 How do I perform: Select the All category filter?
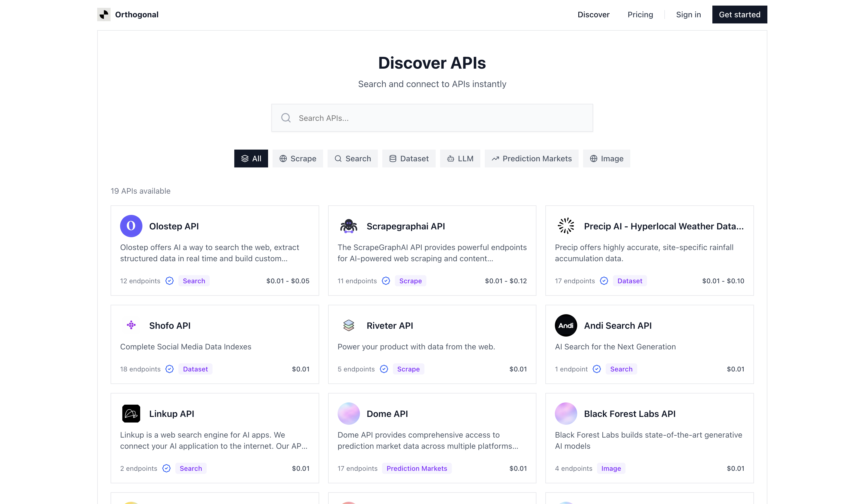251,159
